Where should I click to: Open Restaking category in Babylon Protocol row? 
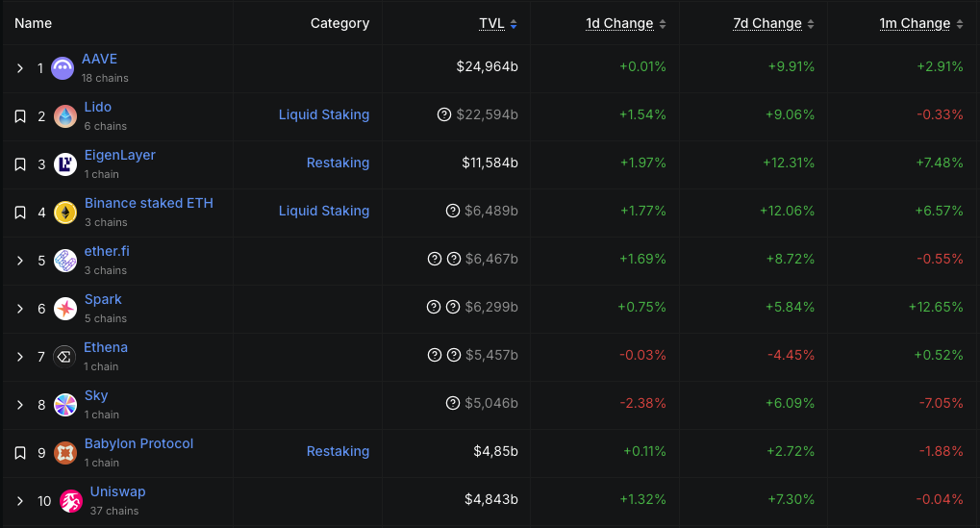(x=339, y=451)
